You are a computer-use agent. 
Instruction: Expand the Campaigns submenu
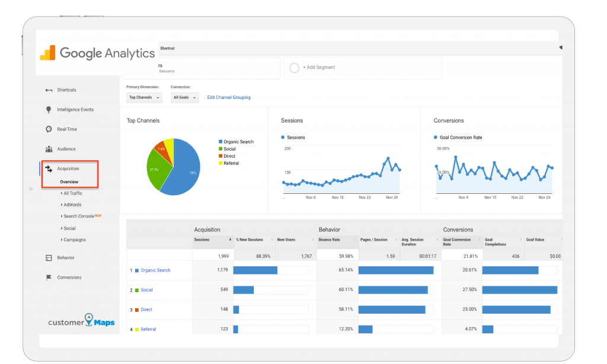[x=73, y=240]
